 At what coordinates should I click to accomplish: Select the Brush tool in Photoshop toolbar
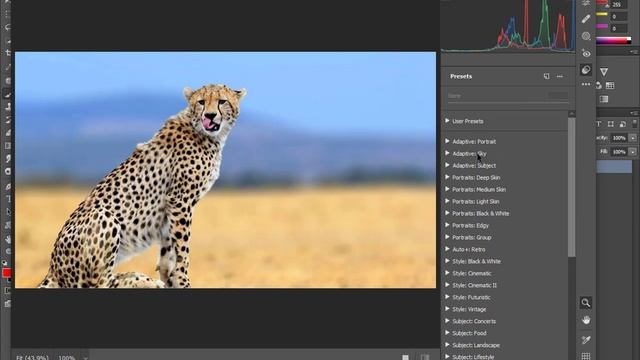7,94
